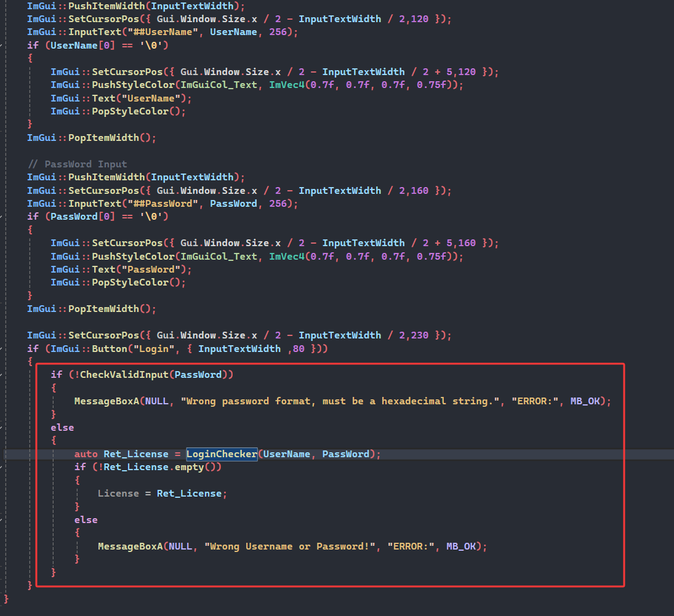Place cursor on the "// PassWord Input" comment
The height and width of the screenshot is (616, 674).
[x=78, y=164]
